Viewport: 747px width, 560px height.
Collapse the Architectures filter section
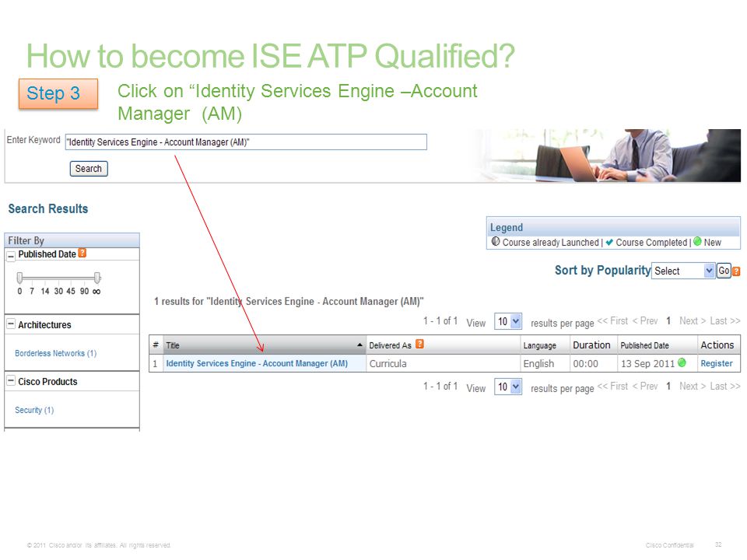10,324
